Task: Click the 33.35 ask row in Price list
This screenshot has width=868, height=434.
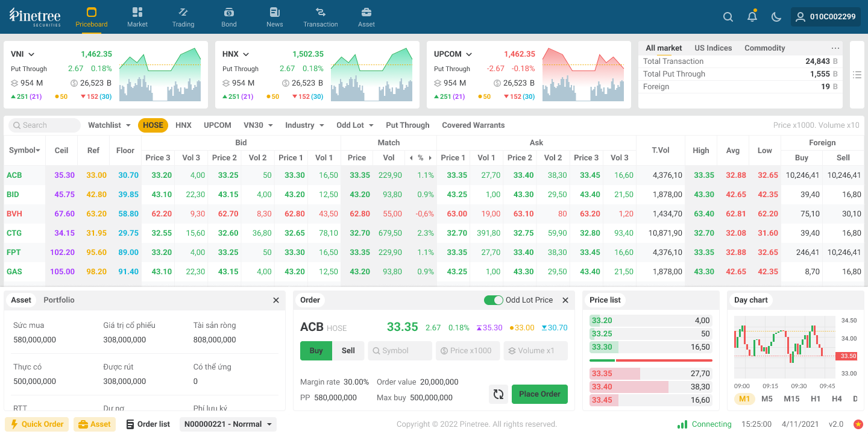Action: tap(651, 374)
